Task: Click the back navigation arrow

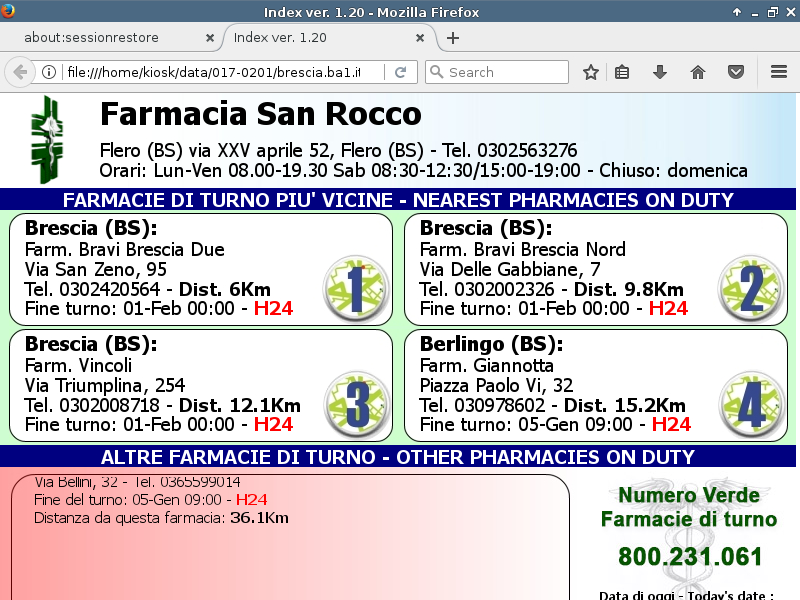Action: tap(19, 72)
